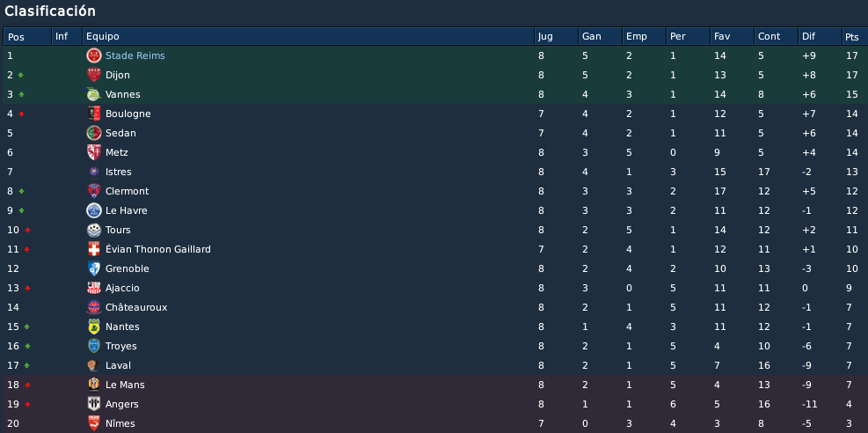Click the Nîmes club crest
Image resolution: width=868 pixels, height=433 pixels.
click(x=93, y=423)
